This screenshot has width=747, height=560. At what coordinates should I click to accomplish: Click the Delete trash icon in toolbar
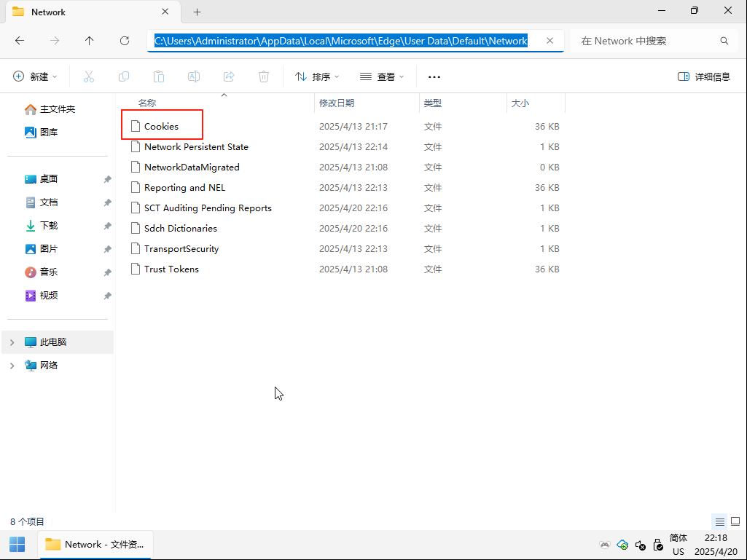point(264,76)
